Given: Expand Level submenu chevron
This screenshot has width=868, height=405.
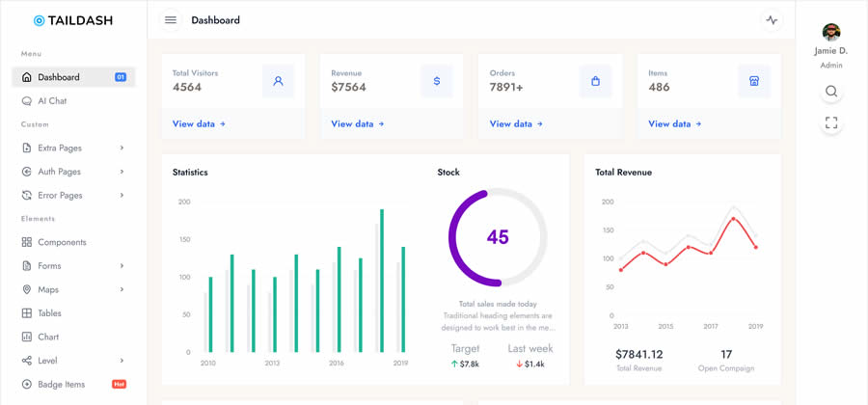Looking at the screenshot, I should click(x=122, y=361).
